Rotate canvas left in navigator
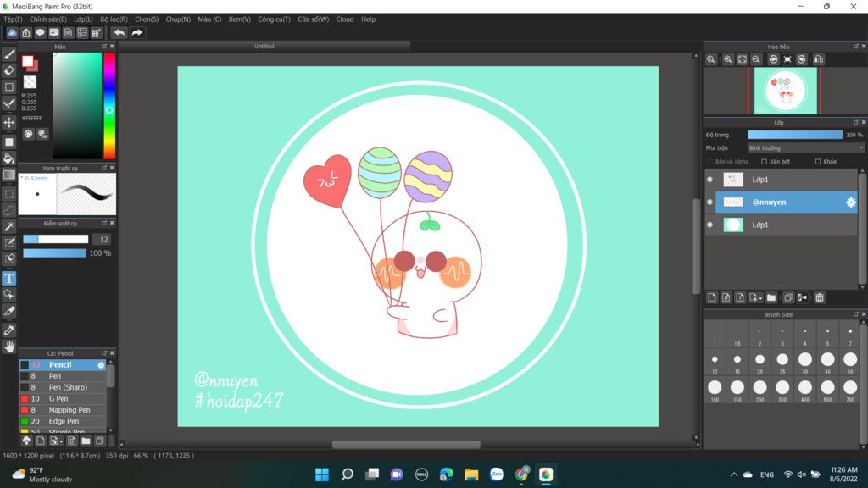Screen dimensions: 868x488 tap(773, 59)
